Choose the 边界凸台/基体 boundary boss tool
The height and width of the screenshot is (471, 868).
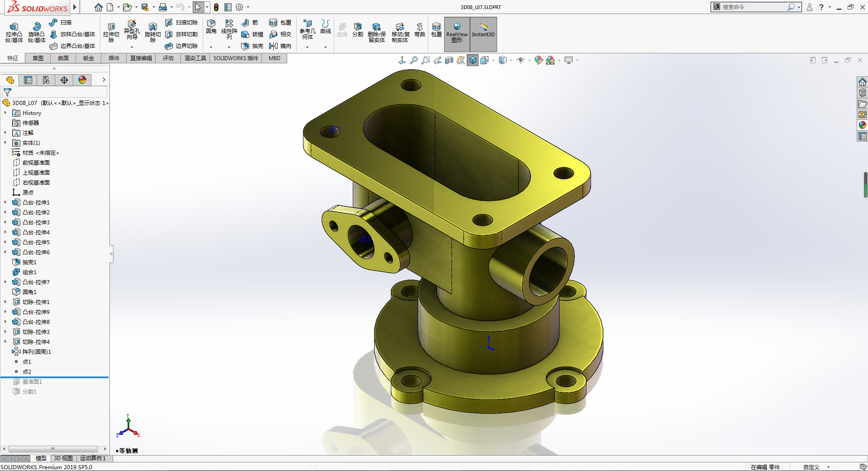72,46
